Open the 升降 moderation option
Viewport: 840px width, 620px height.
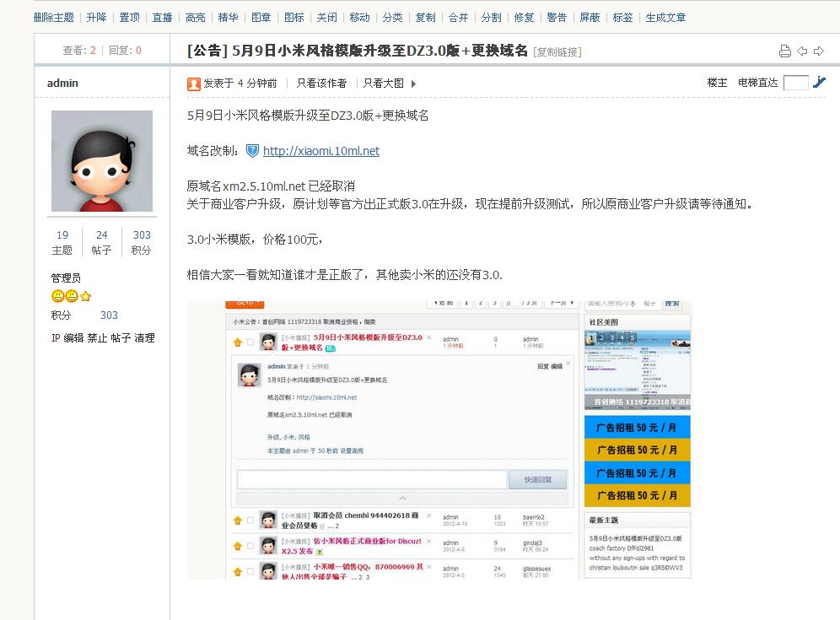[x=96, y=18]
